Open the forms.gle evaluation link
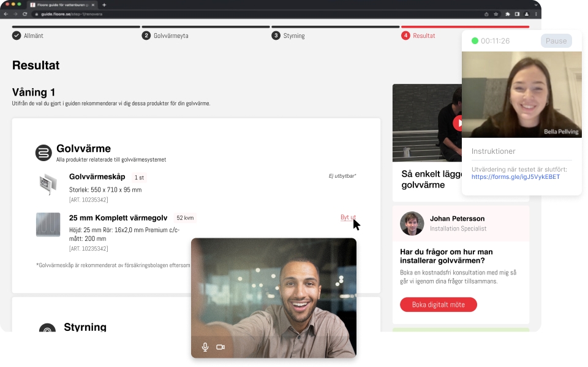The width and height of the screenshot is (588, 367). 516,176
